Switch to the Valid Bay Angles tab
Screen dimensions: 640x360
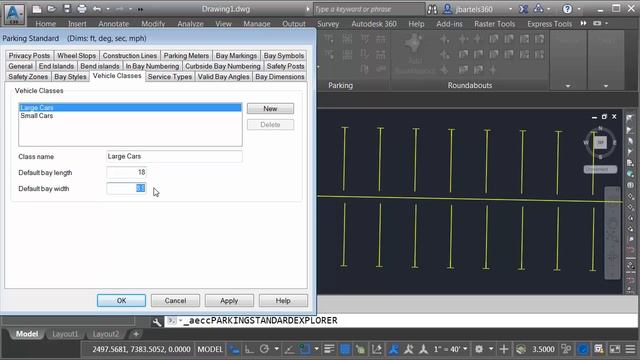(x=223, y=77)
